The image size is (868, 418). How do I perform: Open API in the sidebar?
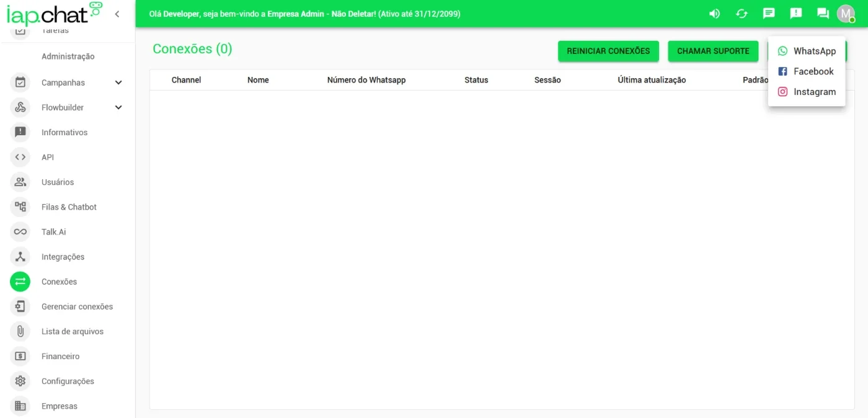click(48, 157)
